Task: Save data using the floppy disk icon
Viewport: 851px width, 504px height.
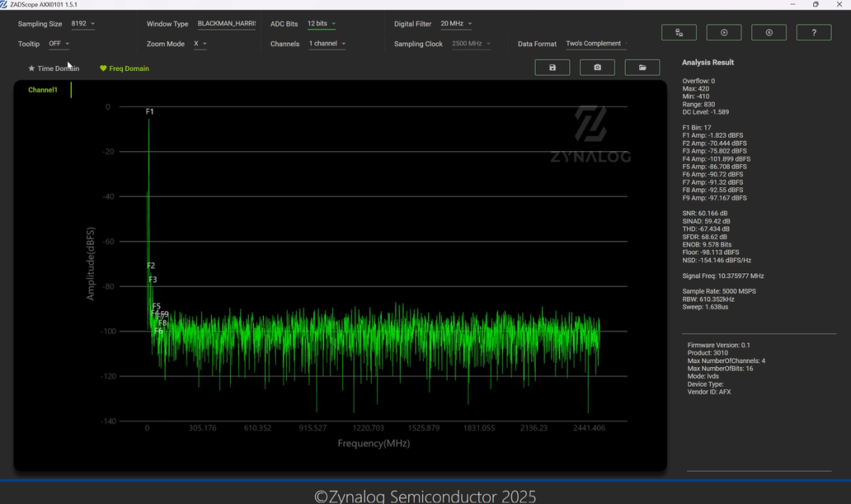Action: (552, 68)
